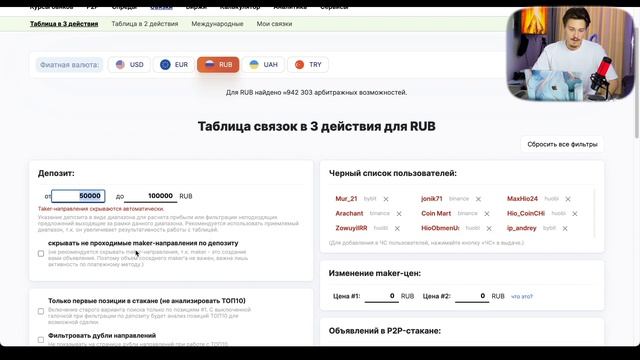This screenshot has width=640, height=360.
Task: Enable Только первые позиции в стакане checkbox
Action: (x=41, y=311)
